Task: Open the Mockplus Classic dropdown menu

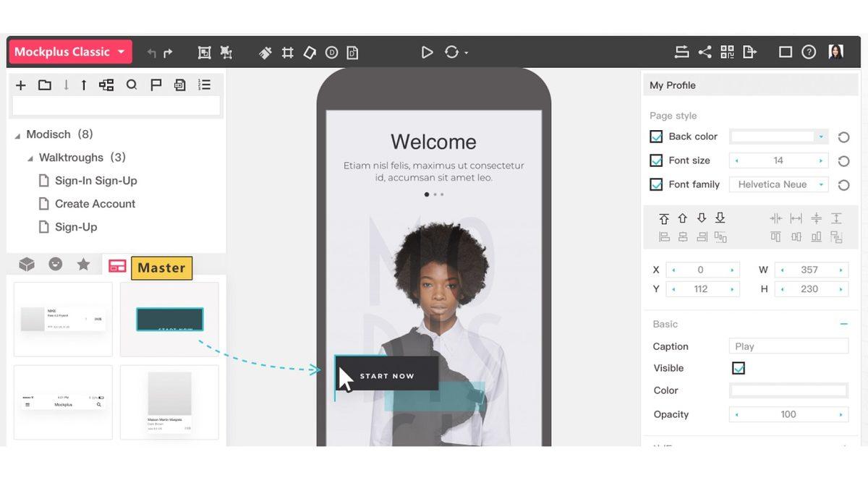Action: click(x=69, y=51)
